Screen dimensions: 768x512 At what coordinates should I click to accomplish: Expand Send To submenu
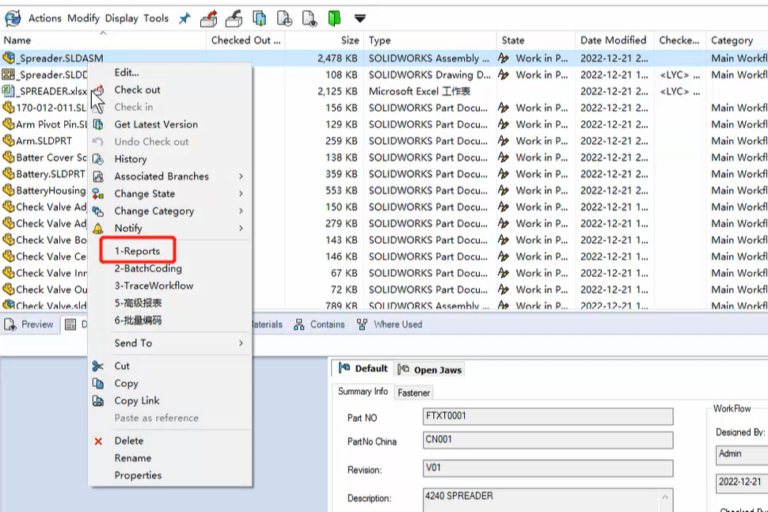(x=170, y=343)
